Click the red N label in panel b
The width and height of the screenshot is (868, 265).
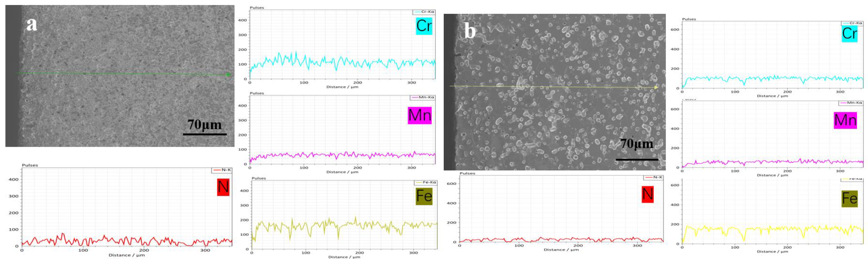tap(647, 194)
